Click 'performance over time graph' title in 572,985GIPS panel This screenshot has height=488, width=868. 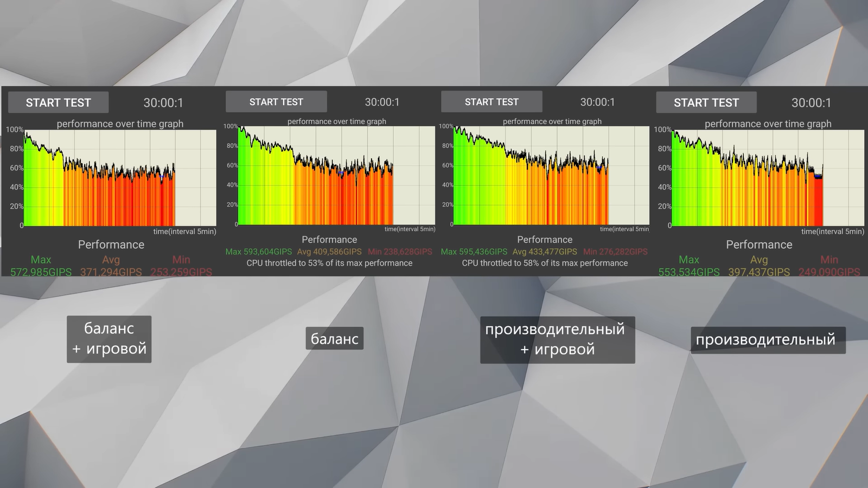point(120,124)
